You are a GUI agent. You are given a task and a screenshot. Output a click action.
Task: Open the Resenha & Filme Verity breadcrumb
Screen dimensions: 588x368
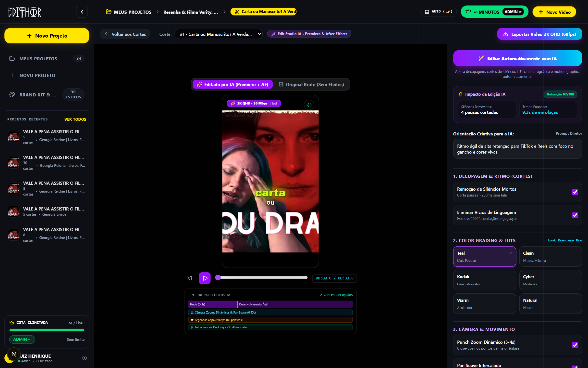pyautogui.click(x=190, y=12)
